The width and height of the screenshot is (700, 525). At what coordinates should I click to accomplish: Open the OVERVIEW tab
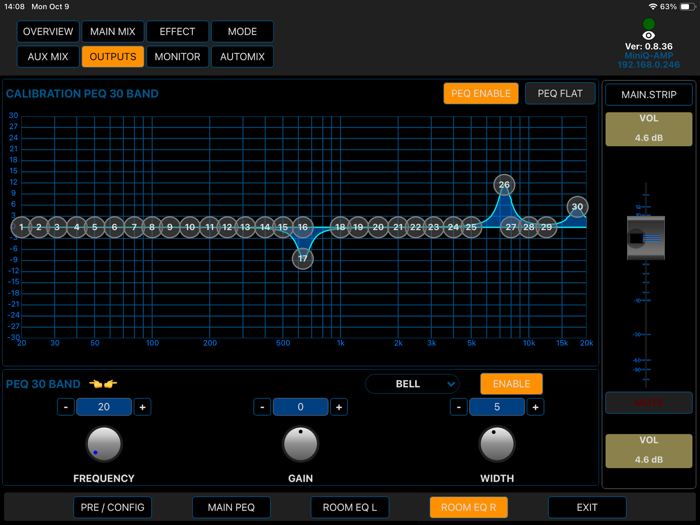click(48, 32)
